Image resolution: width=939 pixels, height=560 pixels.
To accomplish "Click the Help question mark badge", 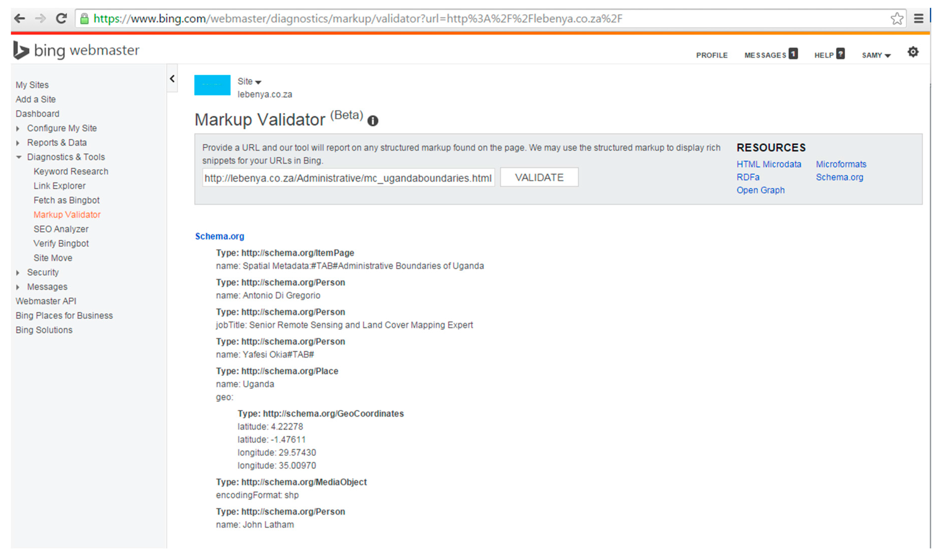I will coord(840,54).
